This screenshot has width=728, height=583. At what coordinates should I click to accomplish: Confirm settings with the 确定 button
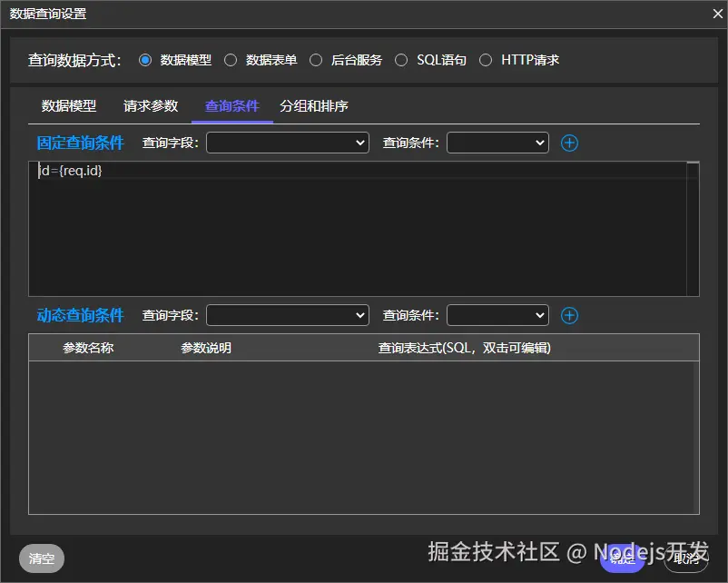click(x=622, y=559)
